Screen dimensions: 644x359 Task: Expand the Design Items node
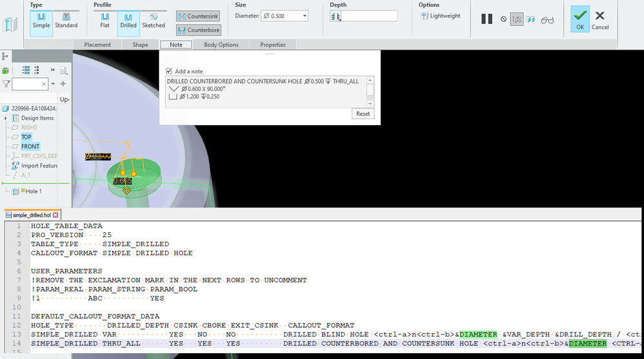[6, 119]
